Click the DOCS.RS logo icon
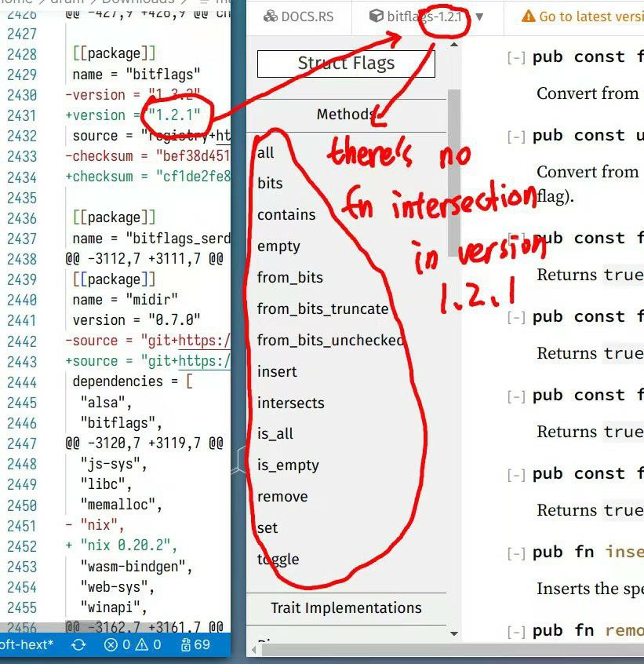Viewport: 644px width, 664px height. coord(271,16)
